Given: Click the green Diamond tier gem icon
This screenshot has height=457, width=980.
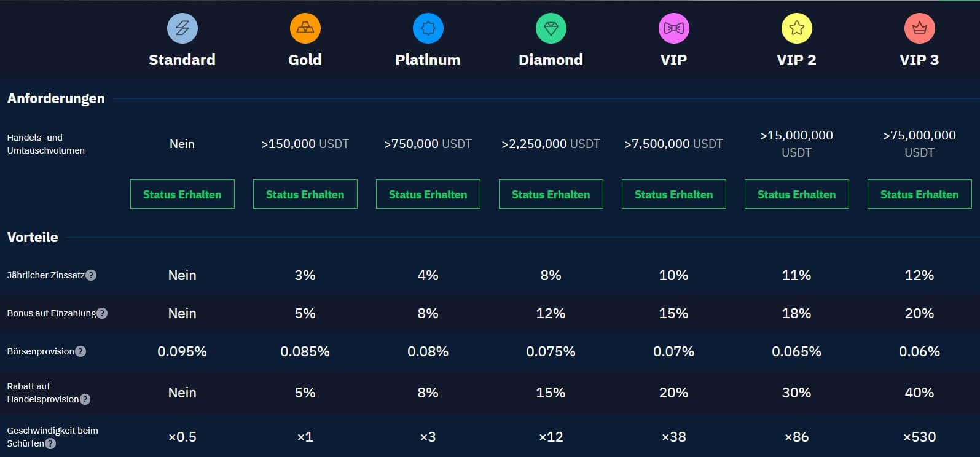Looking at the screenshot, I should [x=551, y=28].
